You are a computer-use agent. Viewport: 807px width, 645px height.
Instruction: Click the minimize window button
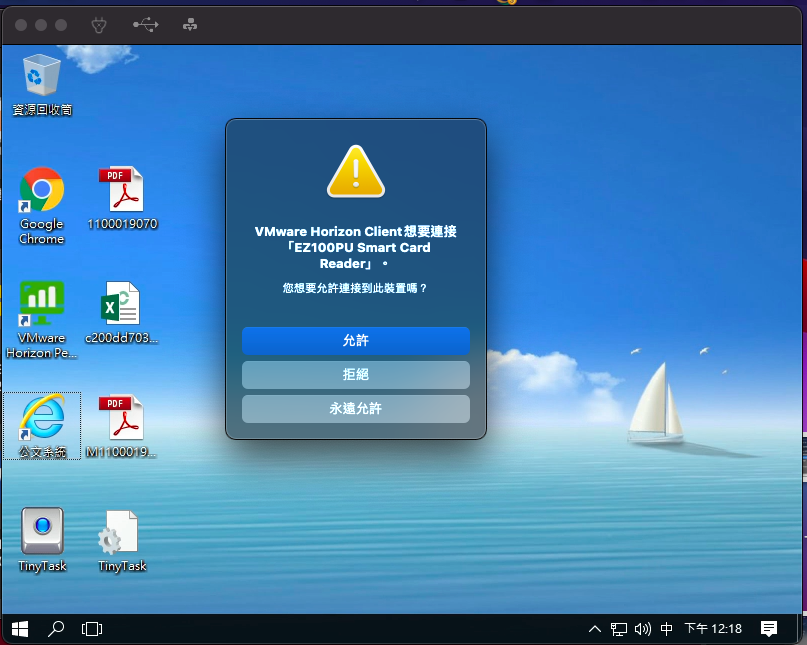point(41,25)
